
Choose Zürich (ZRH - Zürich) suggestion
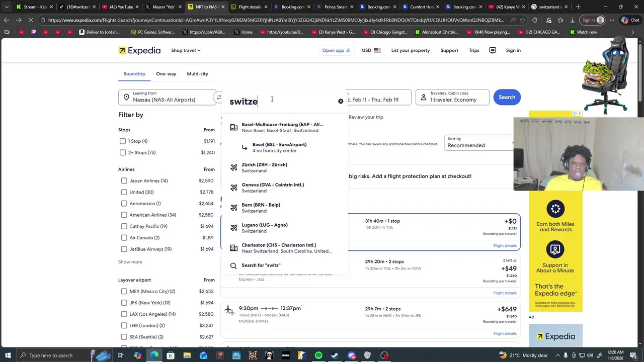(284, 167)
